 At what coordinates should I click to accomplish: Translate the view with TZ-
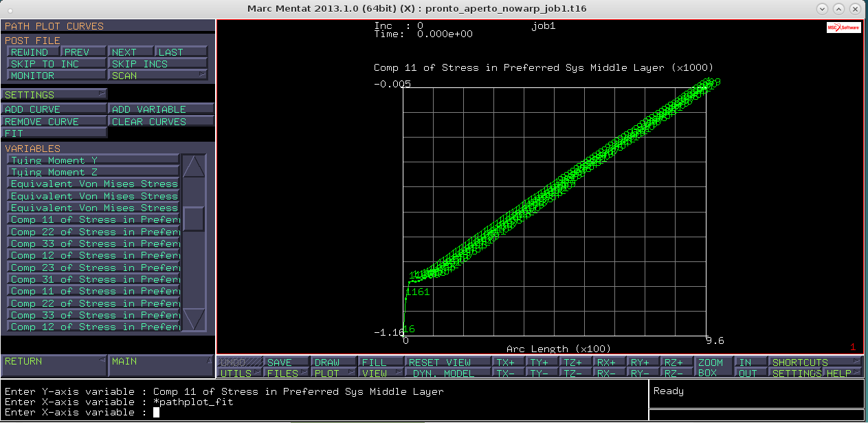[x=577, y=373]
